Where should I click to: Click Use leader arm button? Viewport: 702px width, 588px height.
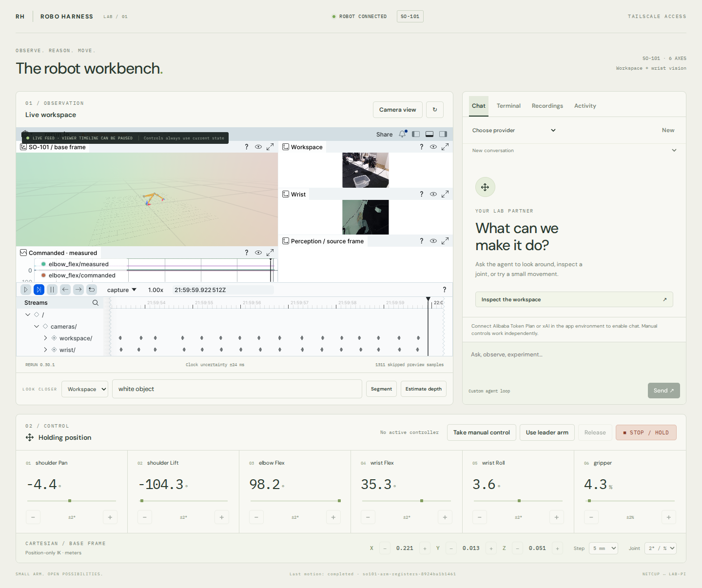click(547, 432)
